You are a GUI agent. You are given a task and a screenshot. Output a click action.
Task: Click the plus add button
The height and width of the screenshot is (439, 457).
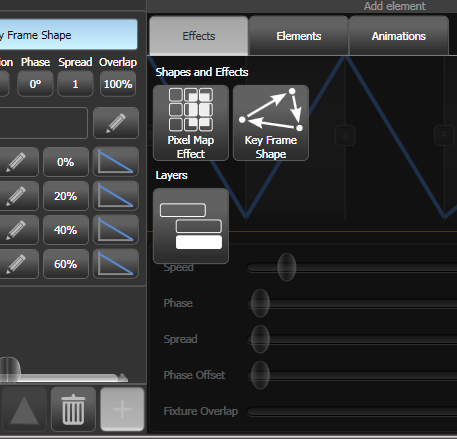point(122,409)
